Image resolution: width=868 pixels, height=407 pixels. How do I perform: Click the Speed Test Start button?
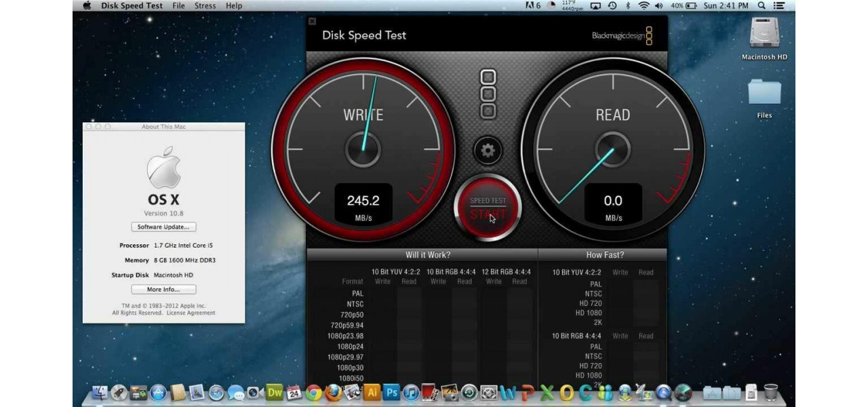click(x=488, y=208)
